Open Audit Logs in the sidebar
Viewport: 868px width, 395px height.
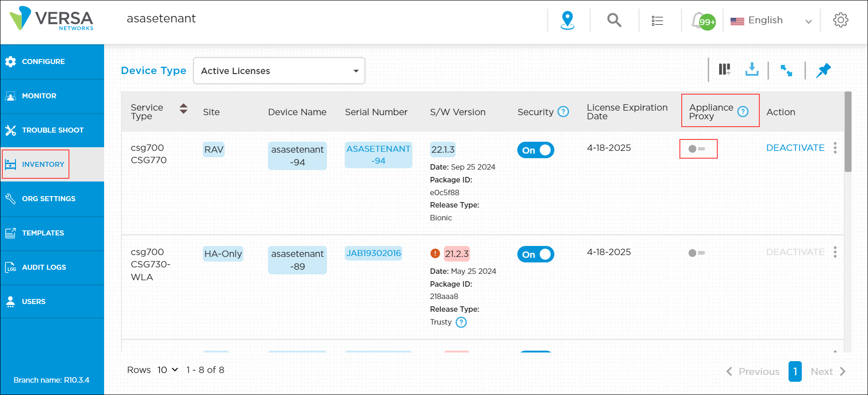click(x=44, y=267)
